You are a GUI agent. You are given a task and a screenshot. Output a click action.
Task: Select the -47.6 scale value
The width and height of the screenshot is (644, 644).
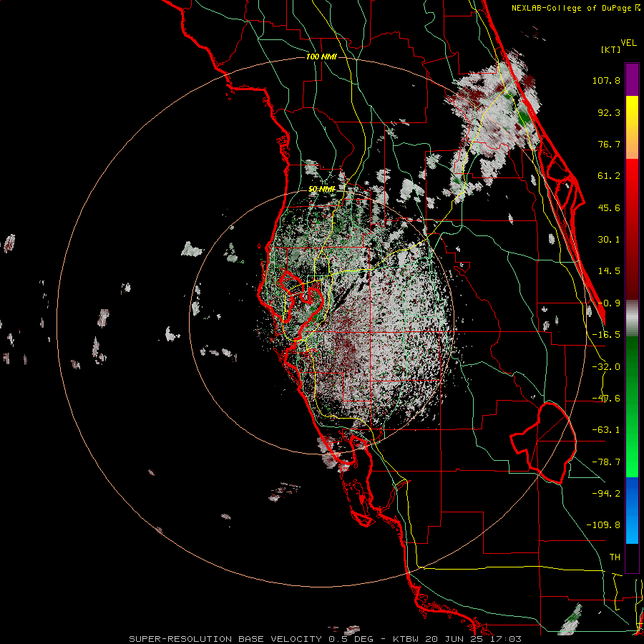point(606,399)
